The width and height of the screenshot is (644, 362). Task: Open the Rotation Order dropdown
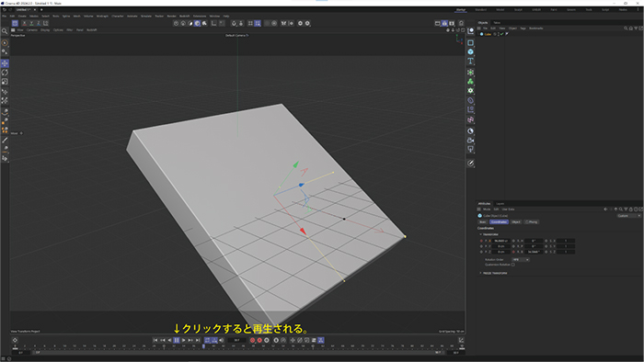pos(521,259)
